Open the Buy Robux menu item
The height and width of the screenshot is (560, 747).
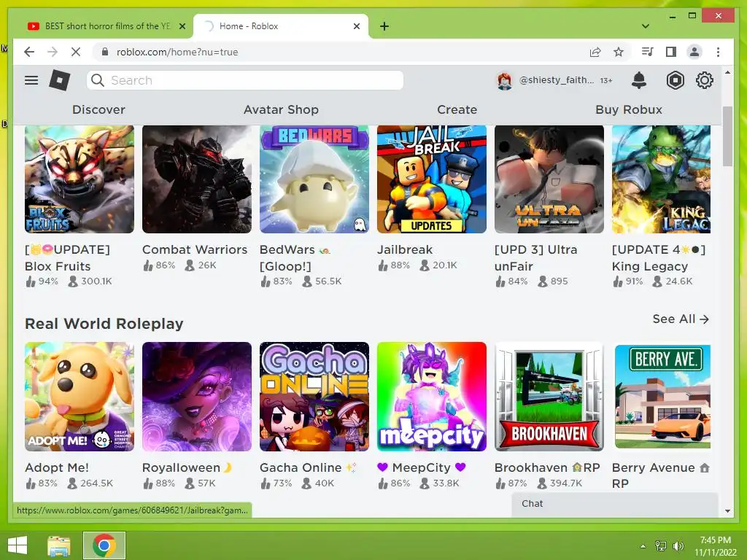click(629, 109)
